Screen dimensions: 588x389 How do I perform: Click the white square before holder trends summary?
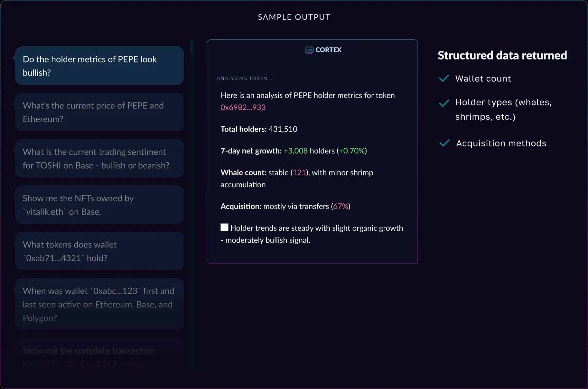point(224,227)
